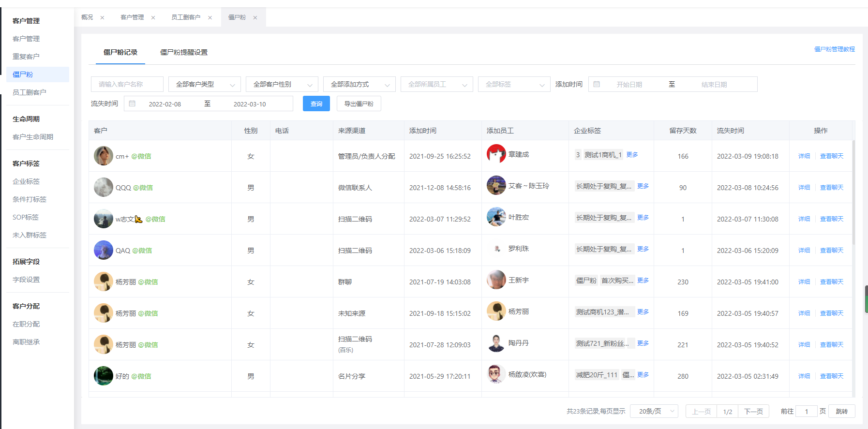Click calendar icon in 流失时间 date range
This screenshot has height=429, width=868.
(132, 104)
